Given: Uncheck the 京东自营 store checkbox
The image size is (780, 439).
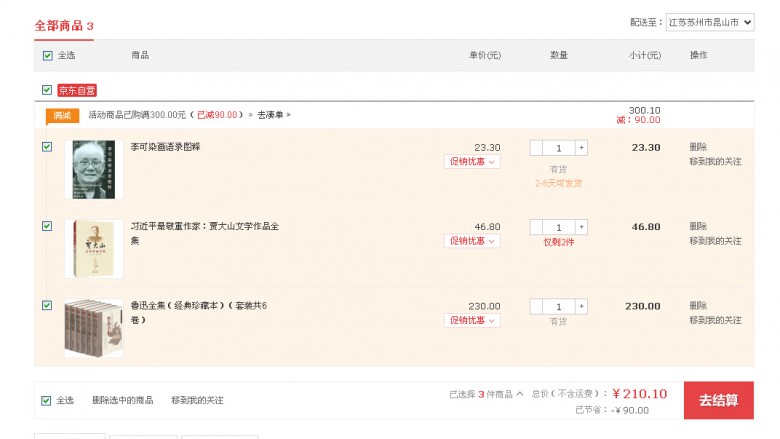Looking at the screenshot, I should [47, 90].
